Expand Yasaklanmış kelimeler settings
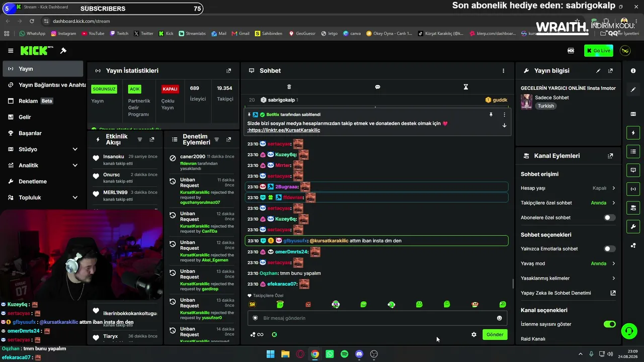 coord(568,278)
